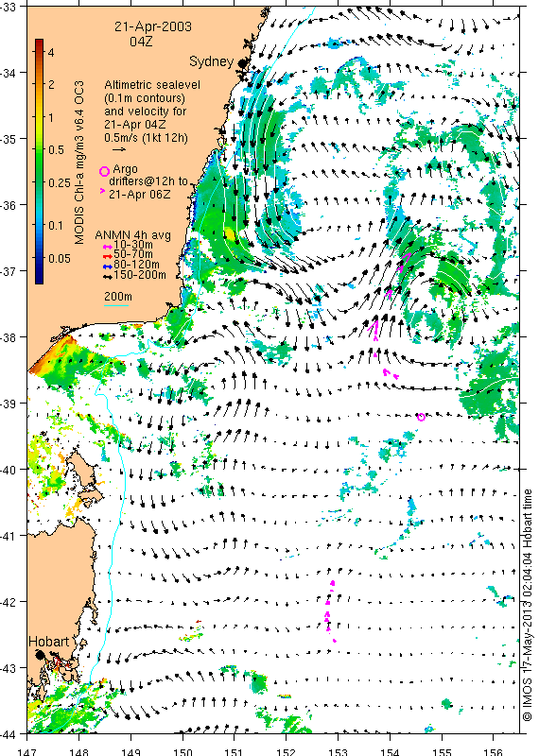This screenshot has width=539, height=756.
Task: Click the colorbar tick label 0.25
Action: tap(60, 183)
